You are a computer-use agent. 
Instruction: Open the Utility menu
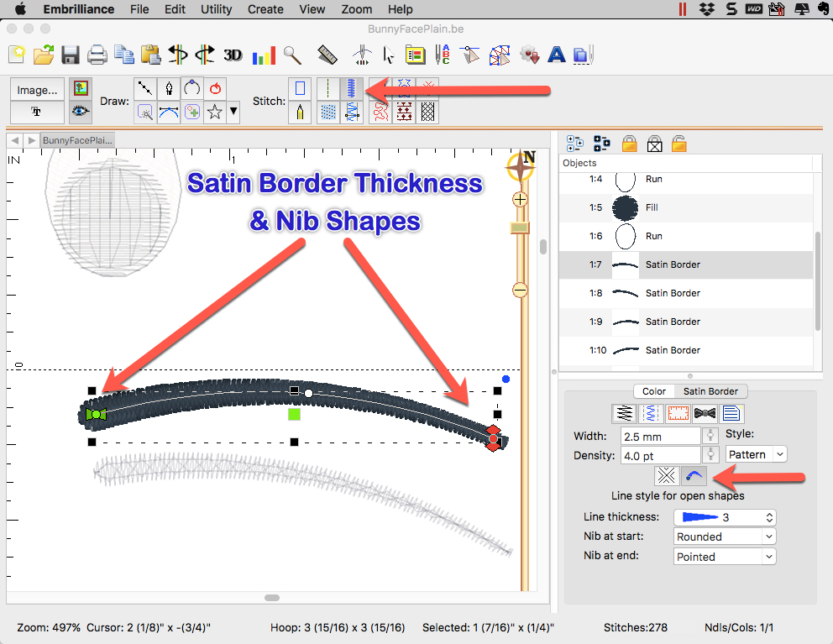click(x=217, y=9)
